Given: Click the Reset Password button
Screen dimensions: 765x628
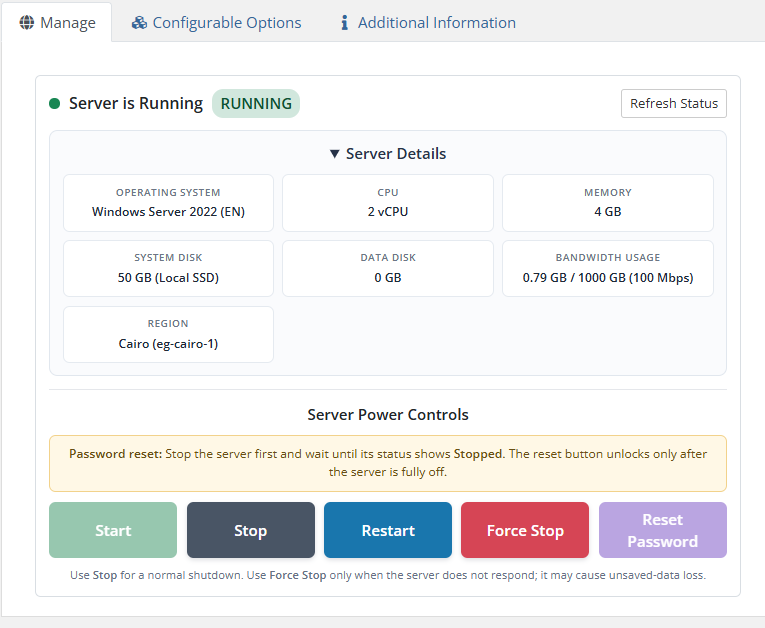Looking at the screenshot, I should (663, 530).
